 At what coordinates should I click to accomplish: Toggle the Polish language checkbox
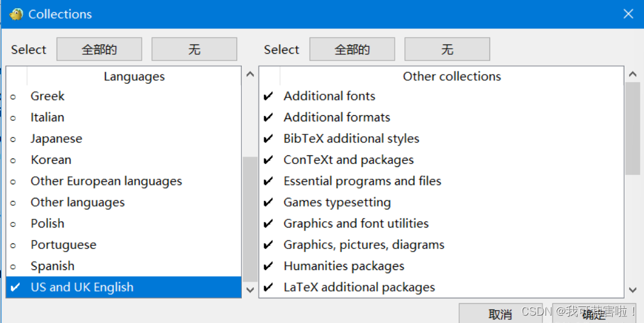coord(13,224)
